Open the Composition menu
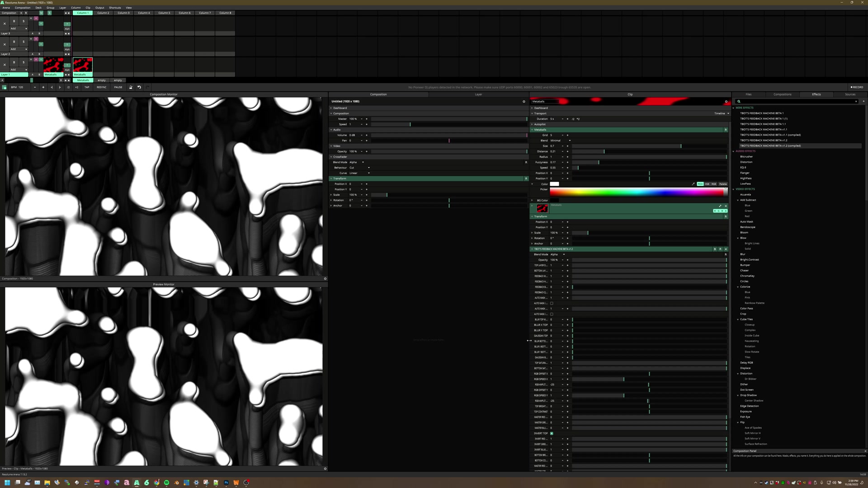The image size is (868, 488). click(x=23, y=8)
